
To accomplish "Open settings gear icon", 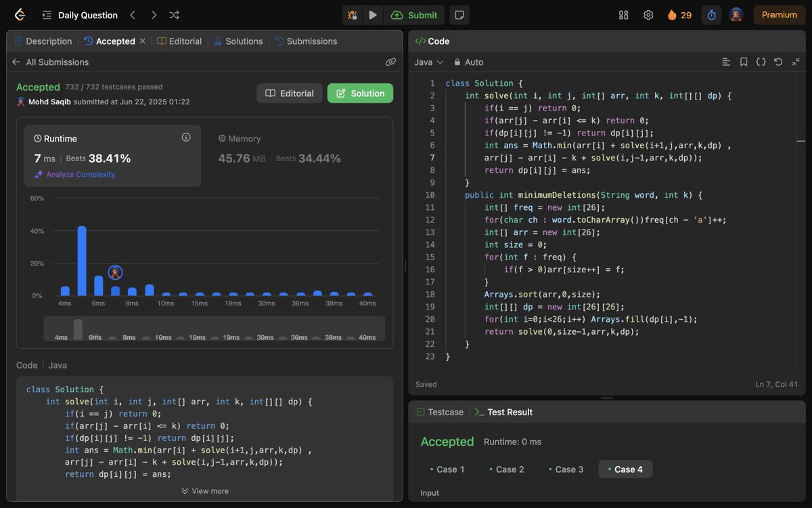I will click(648, 15).
